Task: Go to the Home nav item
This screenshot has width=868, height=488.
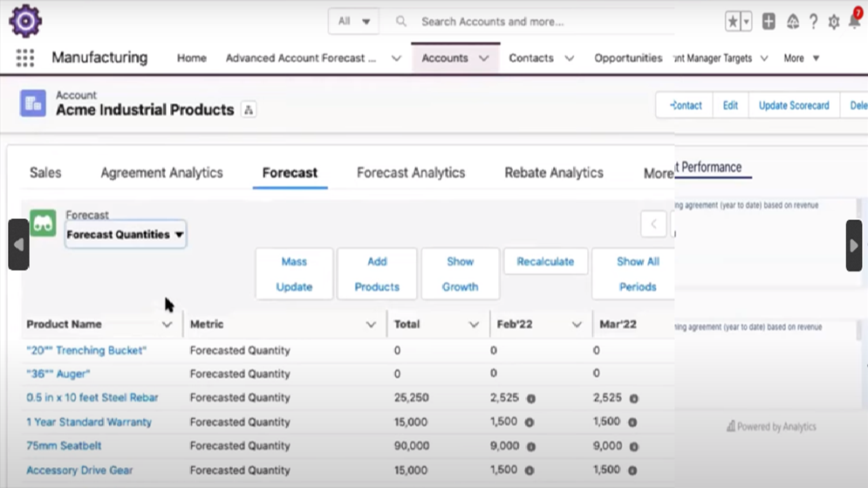Action: [x=192, y=58]
